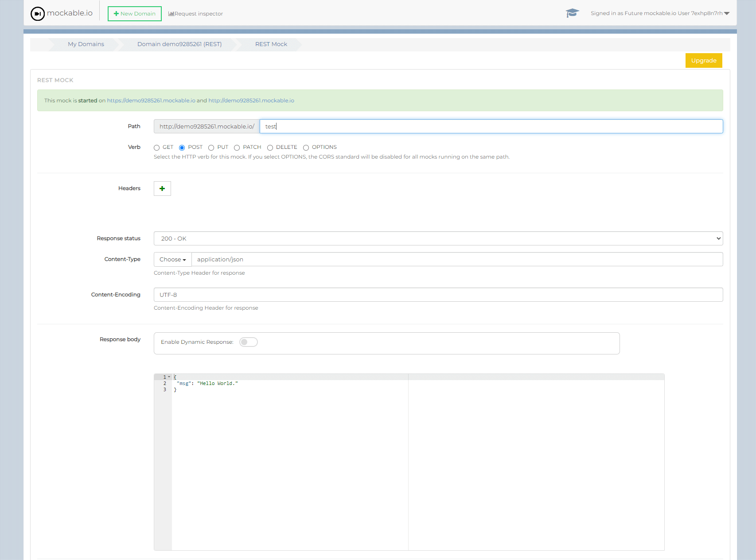Open the signed-in user account menu

pyautogui.click(x=660, y=13)
